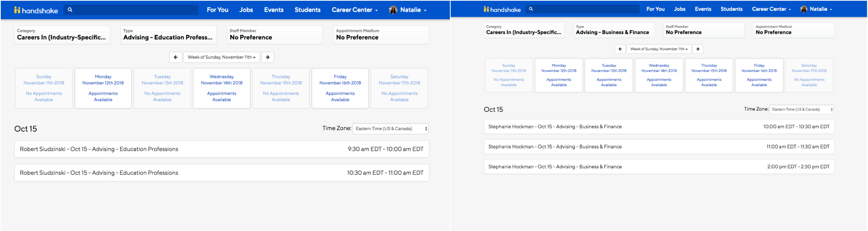Expand Career Center menu in left window
This screenshot has width=868, height=231.
pyautogui.click(x=355, y=10)
